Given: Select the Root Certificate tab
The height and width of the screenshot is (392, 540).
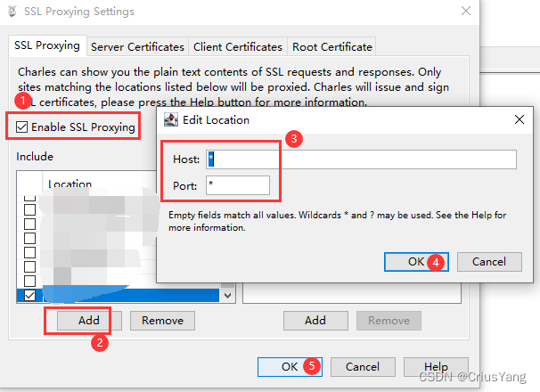Looking at the screenshot, I should (332, 47).
